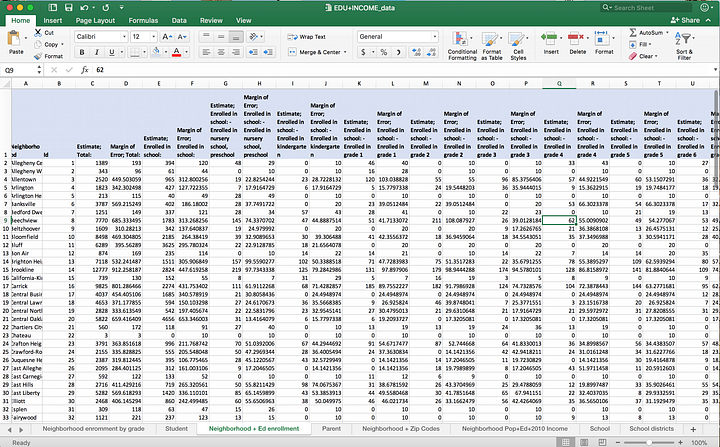The width and height of the screenshot is (720, 447).
Task: Click the cell borders icon
Action: tap(135, 52)
